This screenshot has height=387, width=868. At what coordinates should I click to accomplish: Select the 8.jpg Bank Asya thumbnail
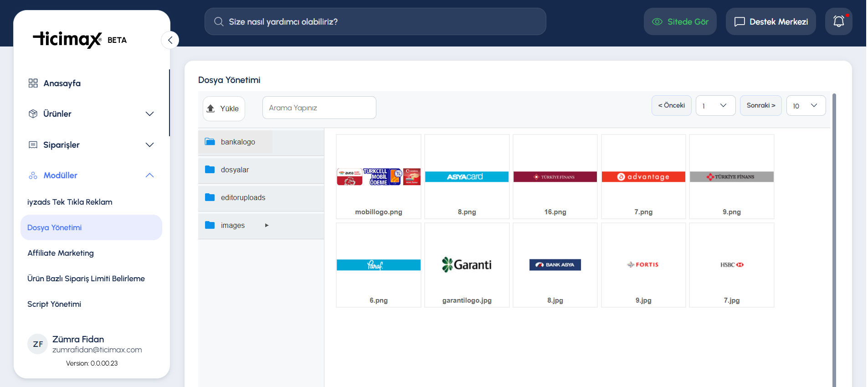(555, 265)
